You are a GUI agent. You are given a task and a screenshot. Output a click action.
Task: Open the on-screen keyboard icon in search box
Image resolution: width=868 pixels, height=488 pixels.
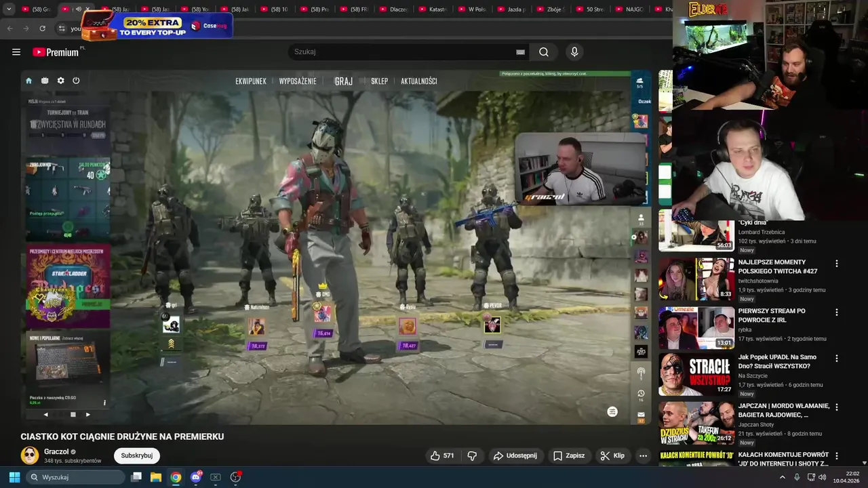tap(520, 52)
